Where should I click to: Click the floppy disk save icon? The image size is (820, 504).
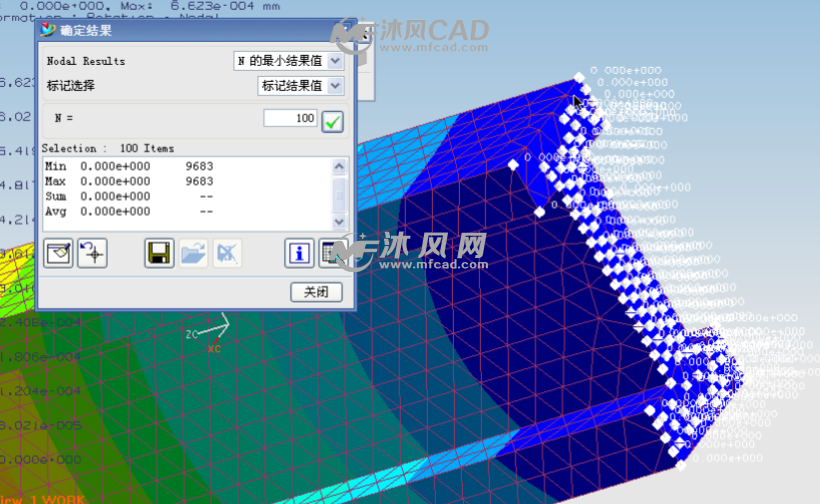(x=159, y=254)
